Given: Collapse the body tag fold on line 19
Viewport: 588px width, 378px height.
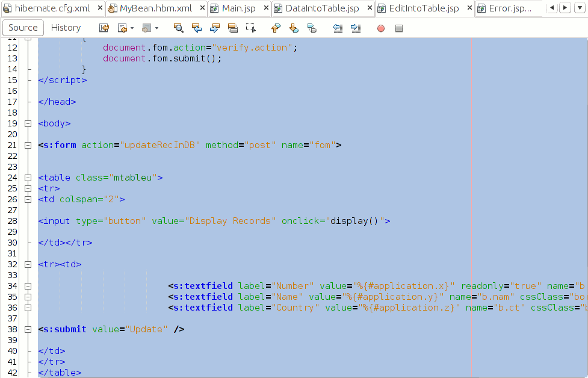Looking at the screenshot, I should coord(28,123).
